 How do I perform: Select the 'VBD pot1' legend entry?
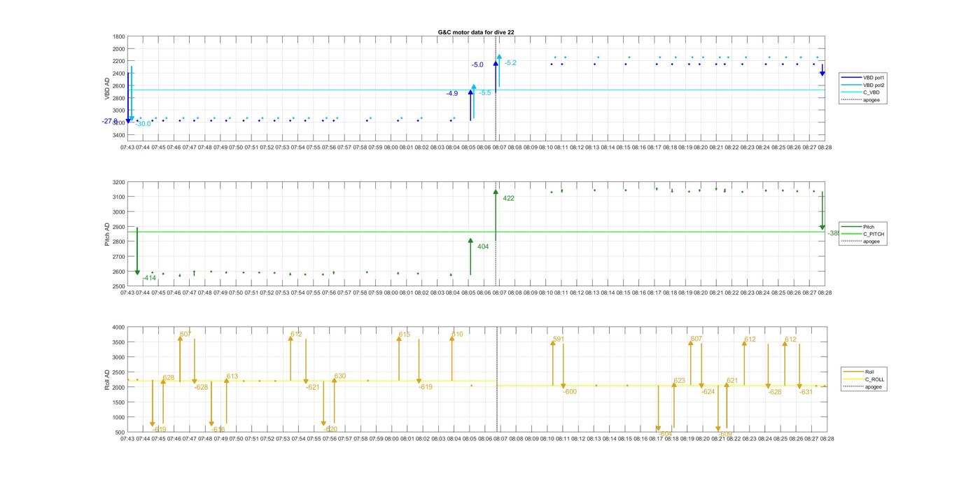click(864, 78)
